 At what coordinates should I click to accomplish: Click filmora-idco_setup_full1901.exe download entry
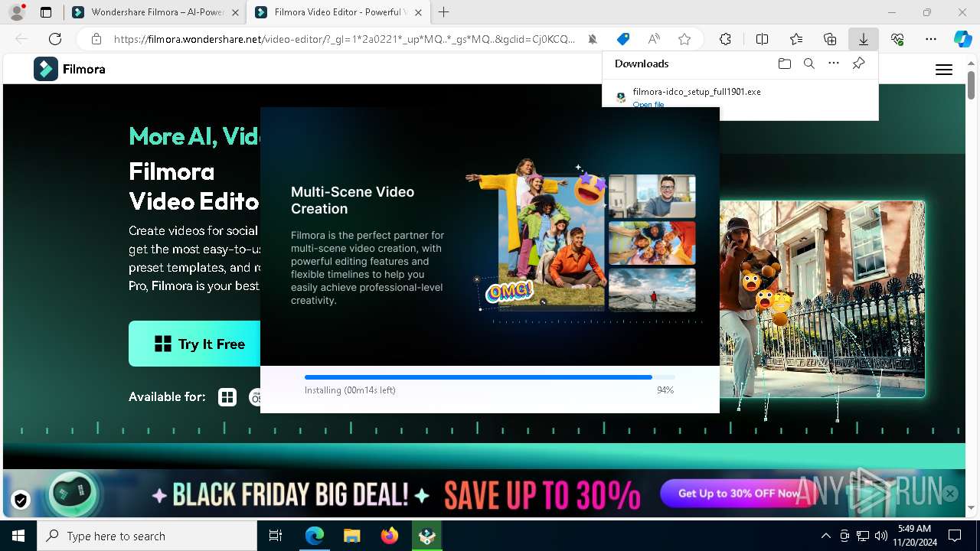tap(697, 91)
